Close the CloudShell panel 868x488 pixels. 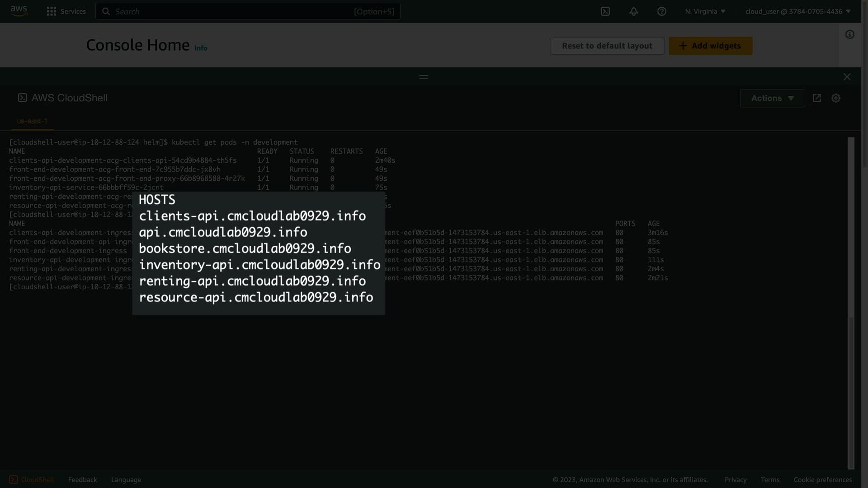pos(847,77)
